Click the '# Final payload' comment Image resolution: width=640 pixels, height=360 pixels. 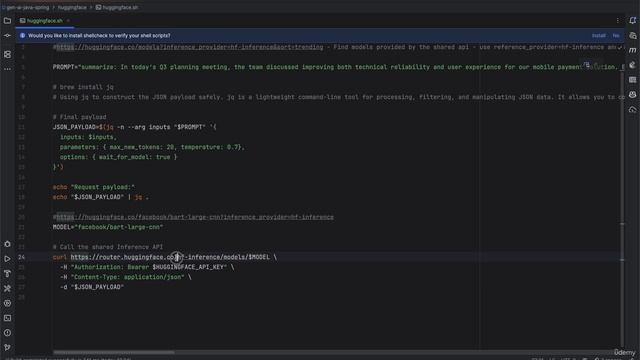click(80, 117)
